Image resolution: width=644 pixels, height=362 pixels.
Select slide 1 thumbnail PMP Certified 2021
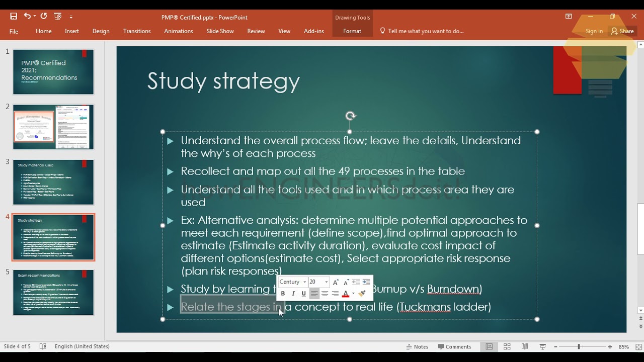pos(53,72)
